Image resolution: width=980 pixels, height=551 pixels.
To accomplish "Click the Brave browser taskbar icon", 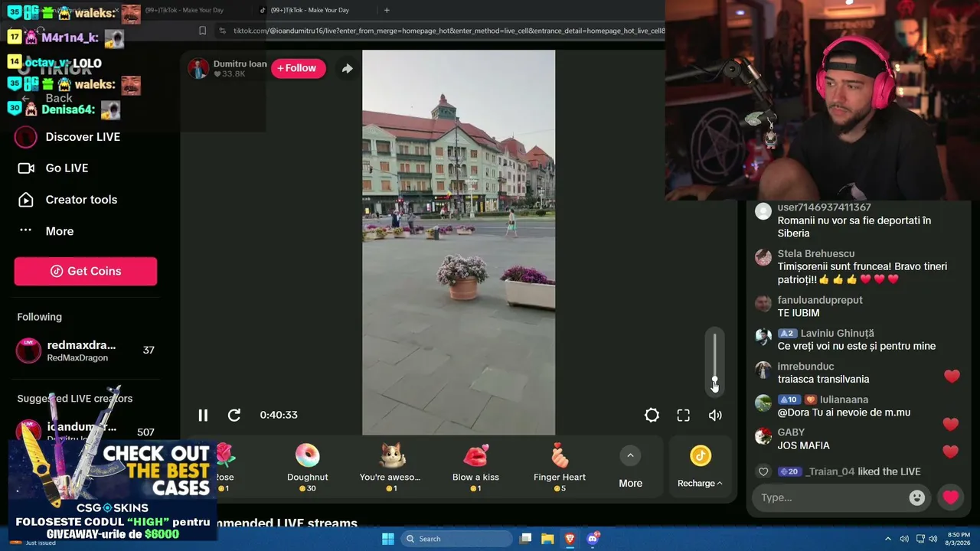I will (x=570, y=539).
